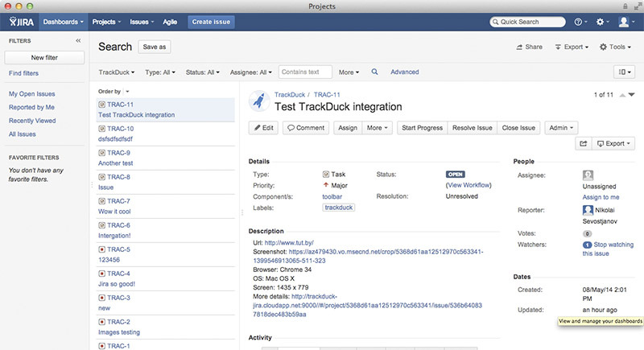Focus the Quick Search field

(x=527, y=22)
